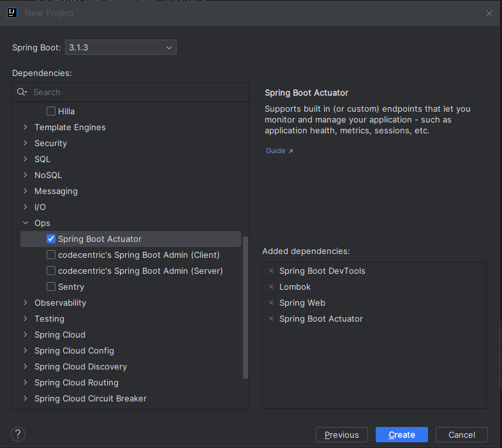This screenshot has width=502, height=448.
Task: Click the dependency list vertical scrollbar
Action: (246, 308)
